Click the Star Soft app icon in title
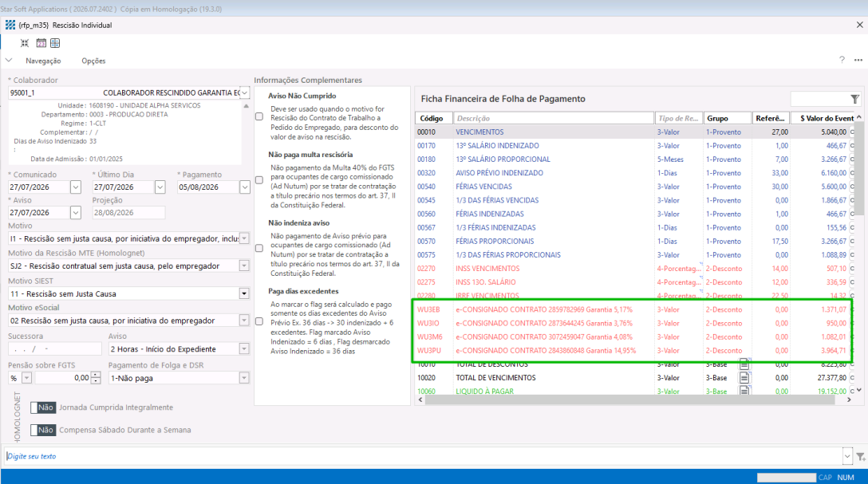The width and height of the screenshot is (868, 484). (10, 25)
